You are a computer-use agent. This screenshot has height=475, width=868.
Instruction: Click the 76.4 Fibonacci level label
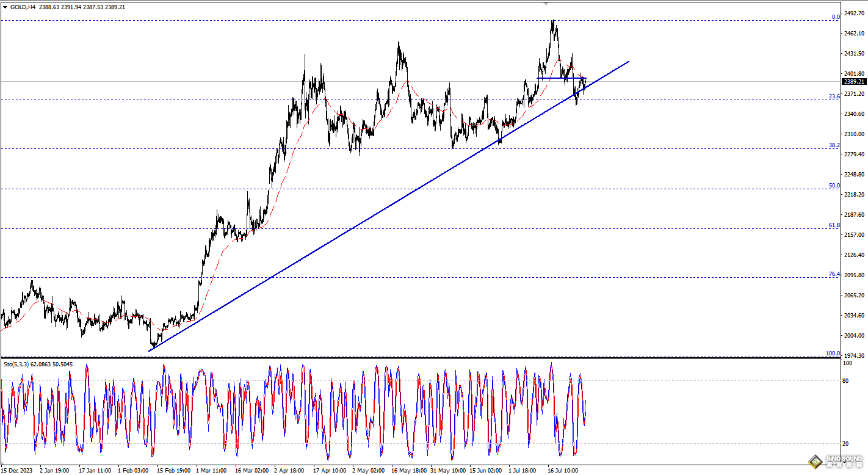(834, 274)
